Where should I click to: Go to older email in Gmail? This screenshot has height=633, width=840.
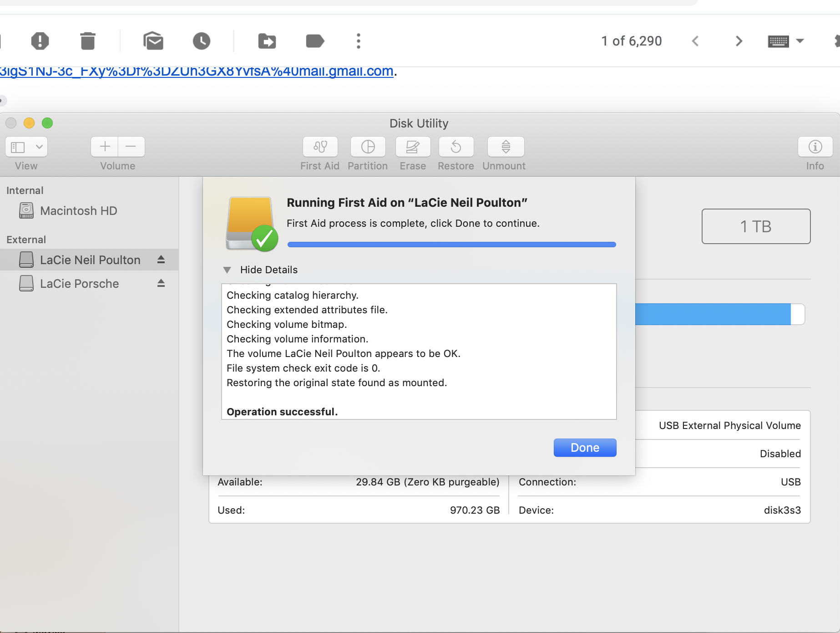pyautogui.click(x=739, y=41)
